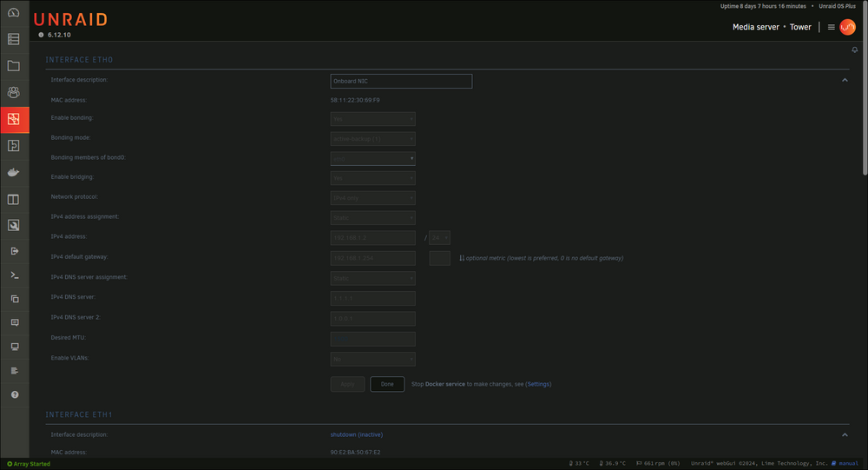Screen dimensions: 868x470
Task: Open the Network protocol dropdown
Action: (372, 198)
